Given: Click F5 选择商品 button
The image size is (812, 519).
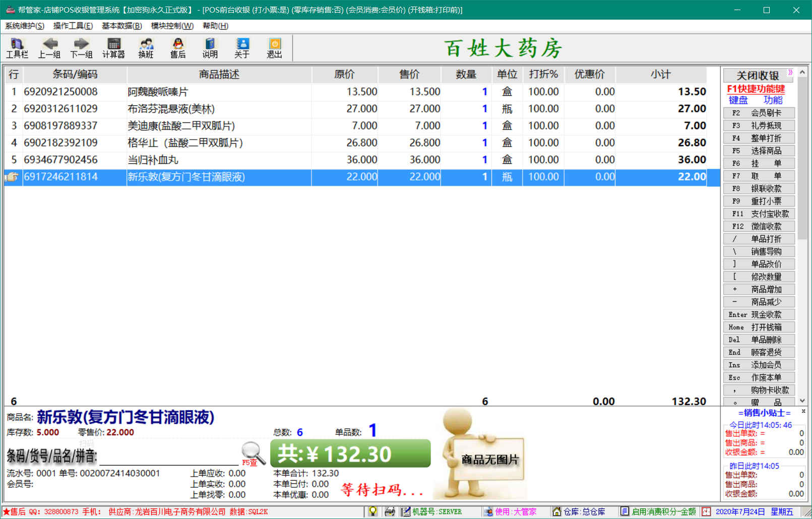Looking at the screenshot, I should [x=759, y=151].
